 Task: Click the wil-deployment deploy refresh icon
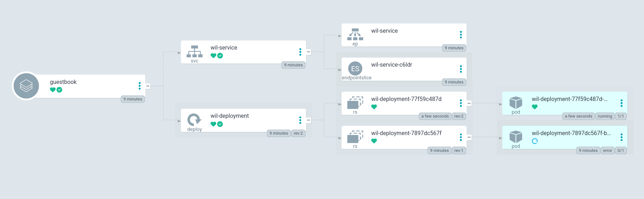[x=194, y=119]
